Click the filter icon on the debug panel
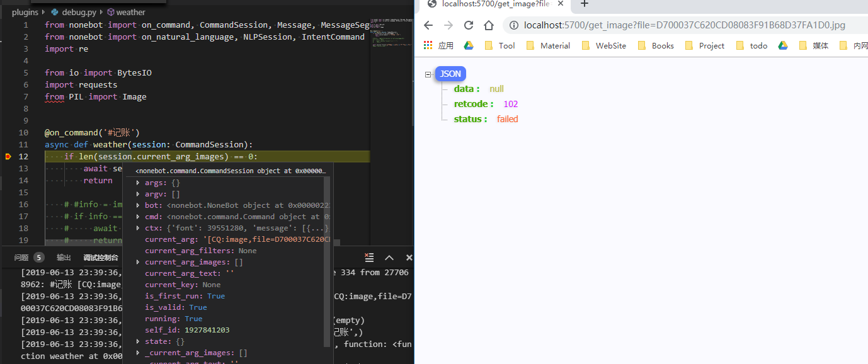 point(368,257)
